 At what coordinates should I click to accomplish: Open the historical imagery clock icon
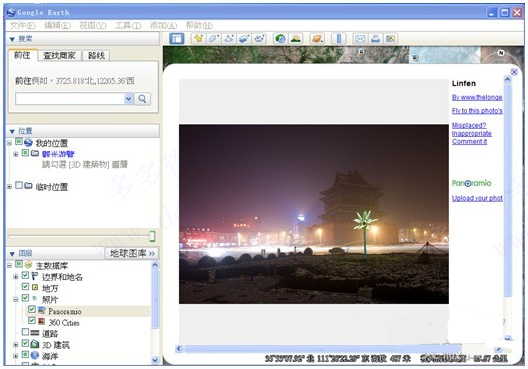coord(280,39)
